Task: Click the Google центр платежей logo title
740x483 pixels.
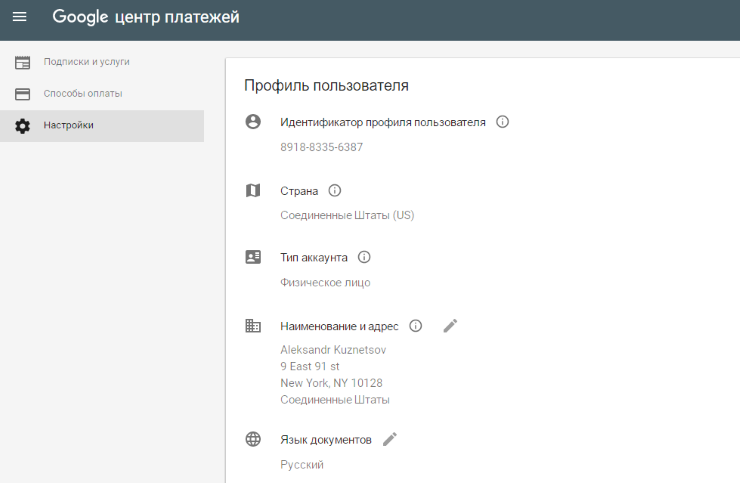Action: pos(146,17)
